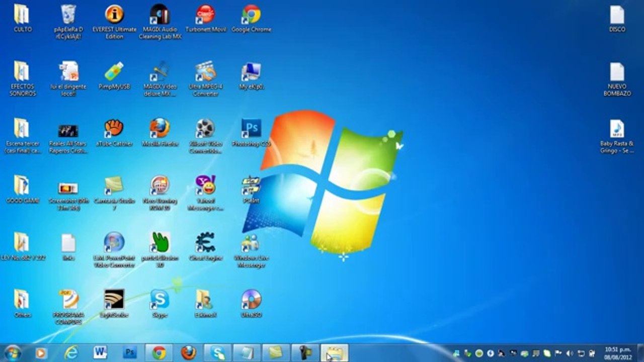Screen dimensions: 644x362
Task: Open the particleIllusion 3.0 shortcut
Action: (160, 250)
